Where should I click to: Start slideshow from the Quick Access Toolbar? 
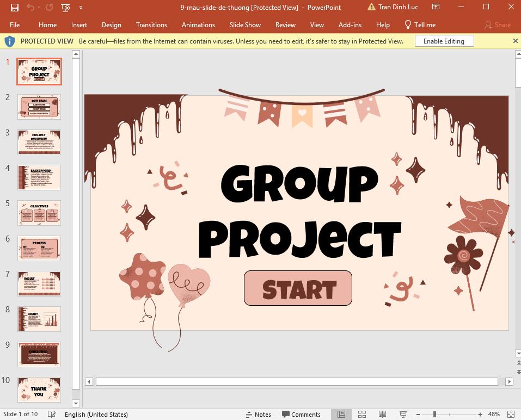click(65, 8)
